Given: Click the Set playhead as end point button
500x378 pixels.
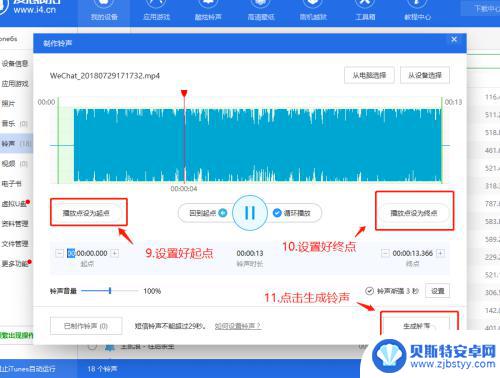Looking at the screenshot, I should [x=414, y=213].
